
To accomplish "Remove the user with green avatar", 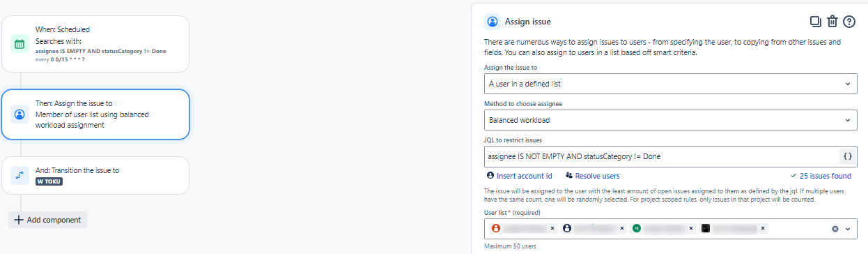I will coord(691,228).
